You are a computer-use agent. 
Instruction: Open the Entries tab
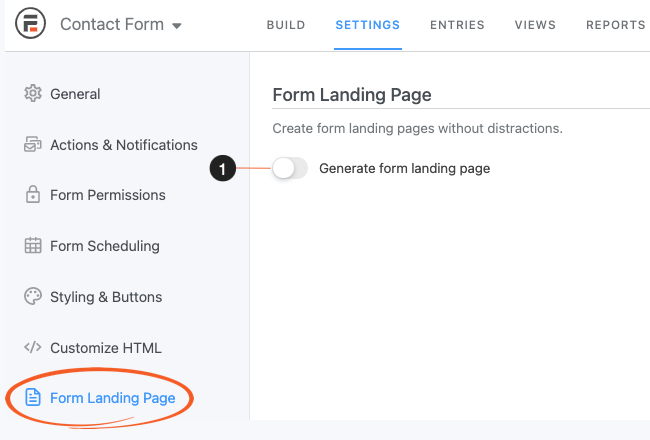pyautogui.click(x=457, y=25)
